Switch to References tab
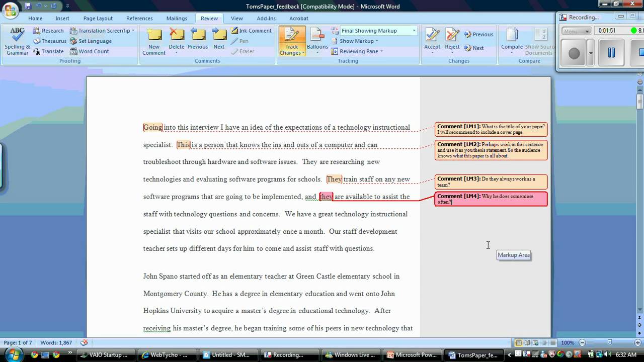Screen dimensions: 644x362 139,18
